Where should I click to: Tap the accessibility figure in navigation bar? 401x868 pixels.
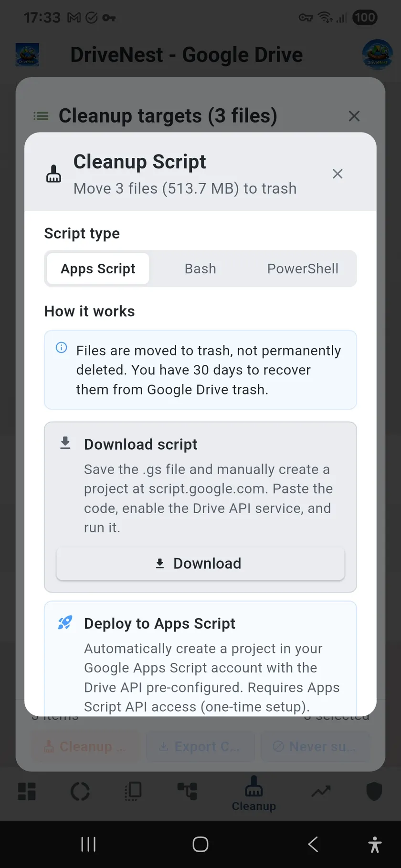click(x=375, y=845)
